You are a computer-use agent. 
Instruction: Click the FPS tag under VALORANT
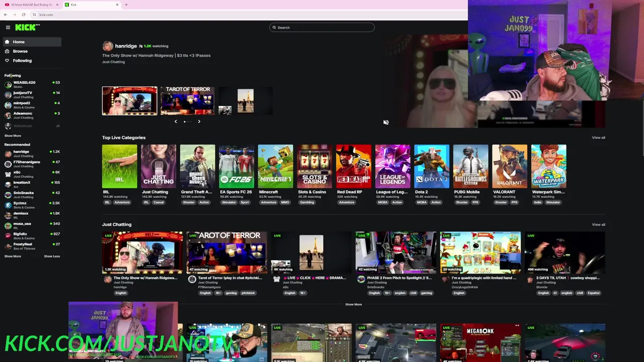tap(514, 202)
